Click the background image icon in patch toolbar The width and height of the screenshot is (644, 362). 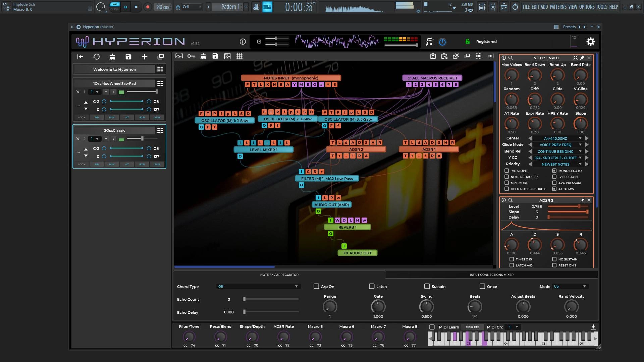point(179,56)
